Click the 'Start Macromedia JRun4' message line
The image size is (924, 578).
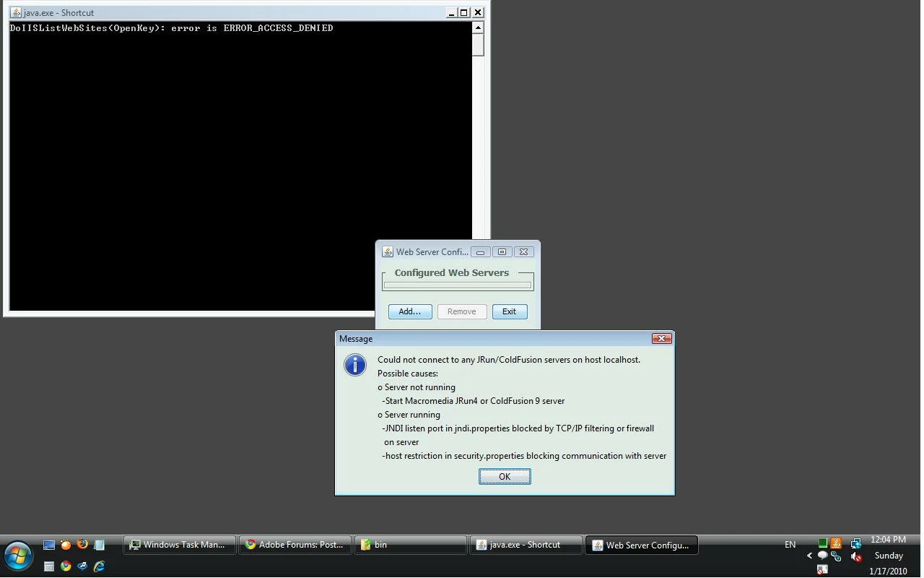click(x=474, y=401)
